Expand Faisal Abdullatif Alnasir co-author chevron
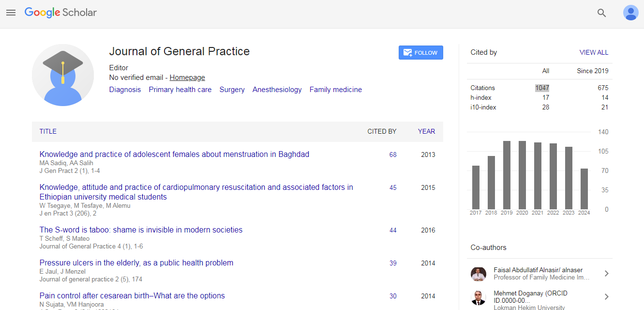This screenshot has width=644, height=310. pos(606,274)
